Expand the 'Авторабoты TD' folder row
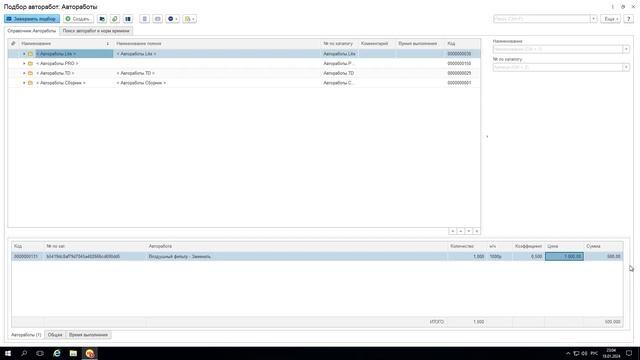Image resolution: width=640 pixels, height=360 pixels. [24, 73]
